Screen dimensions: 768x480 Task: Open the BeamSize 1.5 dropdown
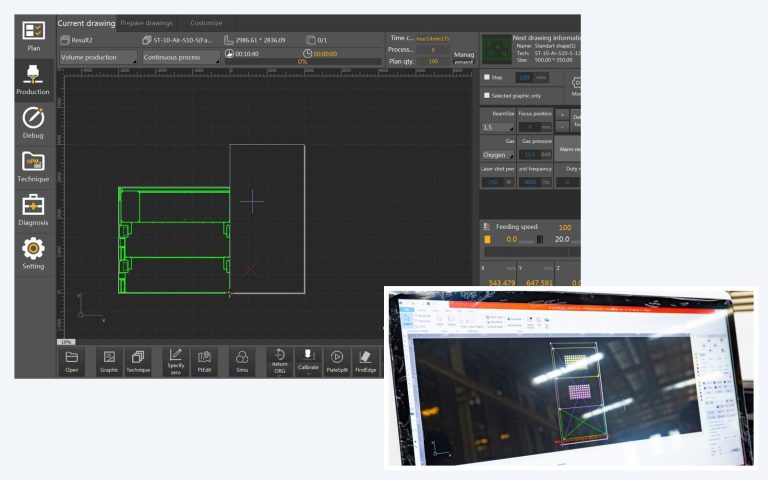498,127
